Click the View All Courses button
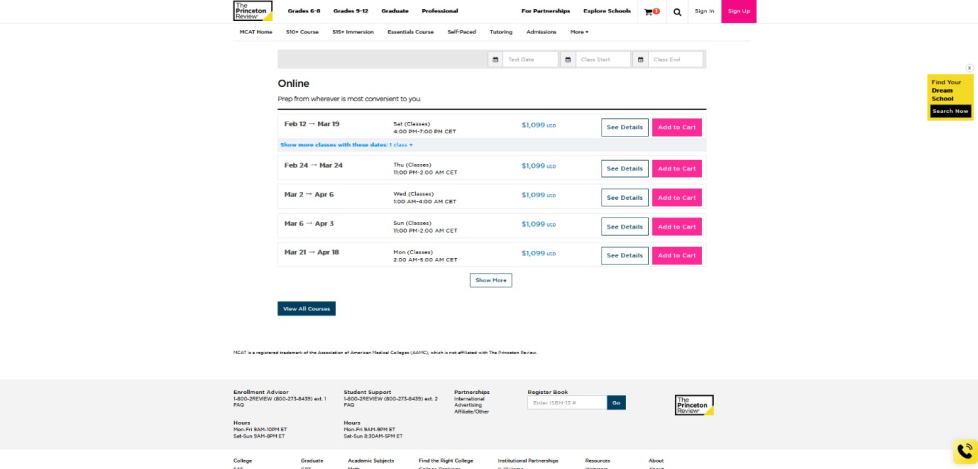This screenshot has width=978, height=469. tap(306, 309)
